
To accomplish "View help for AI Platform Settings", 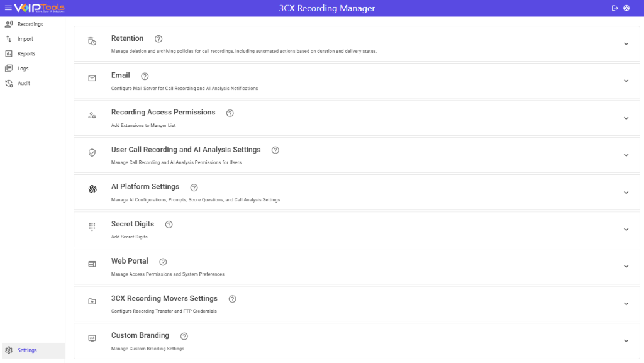I will [x=194, y=187].
